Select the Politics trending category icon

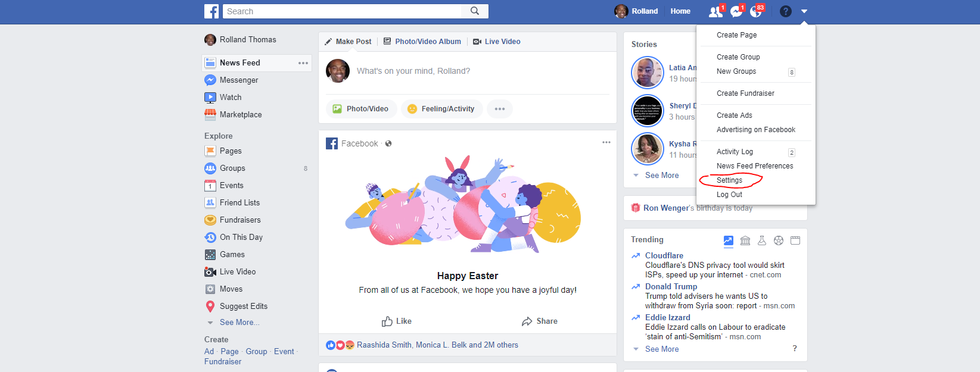point(745,240)
